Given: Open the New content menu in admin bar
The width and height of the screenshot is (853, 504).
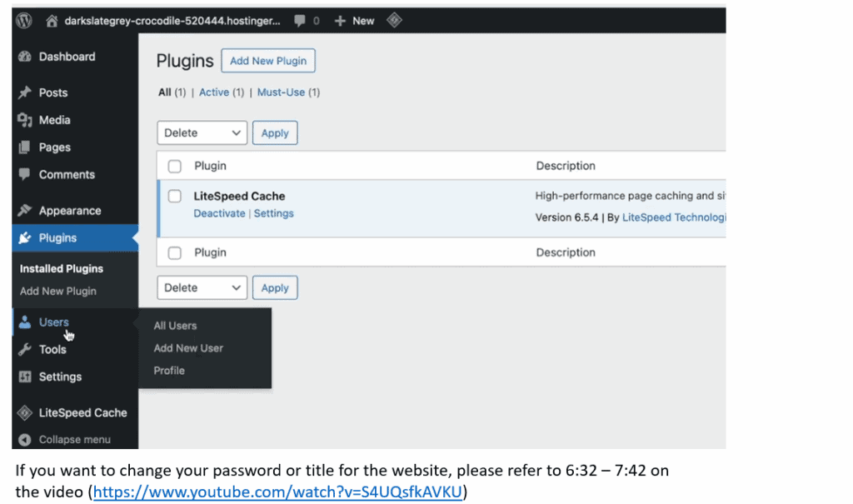Looking at the screenshot, I should pos(355,21).
